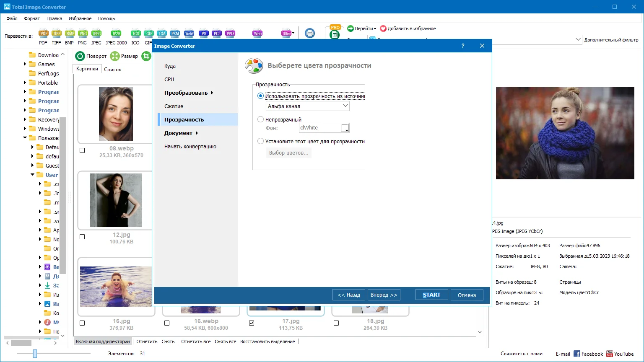Open the Перейти dropdown arrow
Image resolution: width=644 pixels, height=362 pixels.
point(375,29)
